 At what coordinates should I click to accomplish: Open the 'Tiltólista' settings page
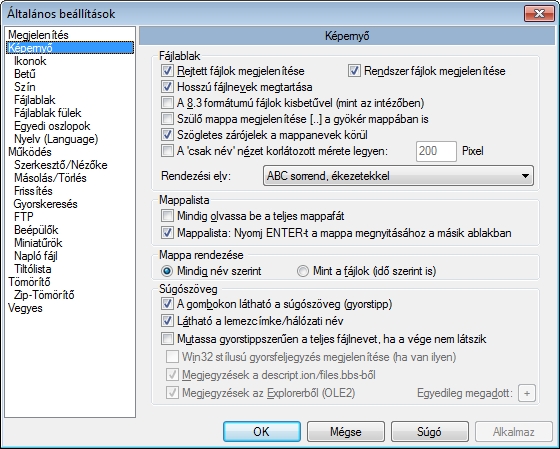(32, 269)
